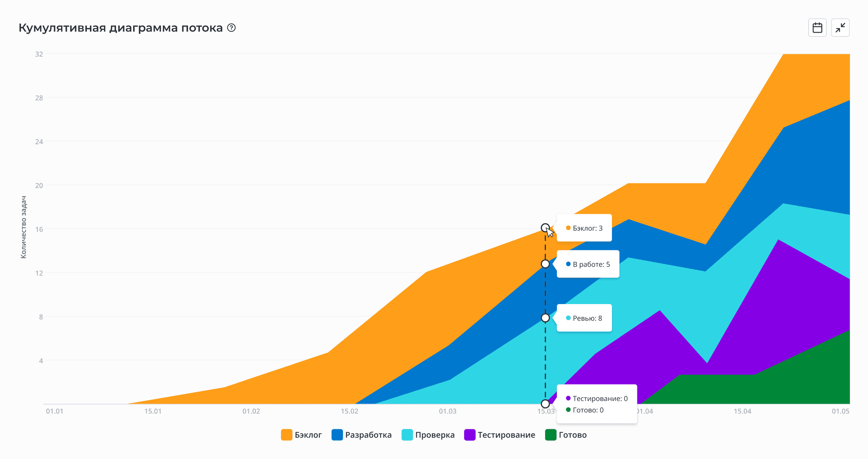Image resolution: width=868 pixels, height=459 pixels.
Task: Click help question mark beside title
Action: 231,28
